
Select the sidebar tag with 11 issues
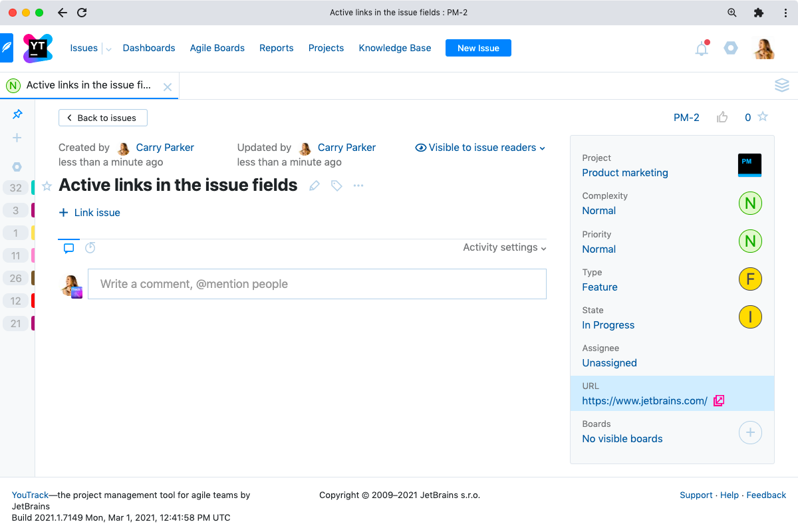[x=19, y=255]
